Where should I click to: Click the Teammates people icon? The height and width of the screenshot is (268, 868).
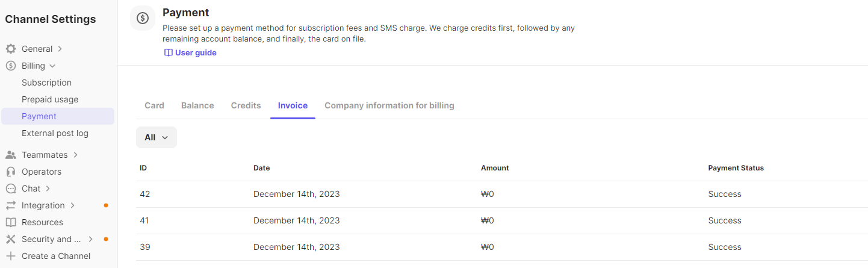pos(11,155)
